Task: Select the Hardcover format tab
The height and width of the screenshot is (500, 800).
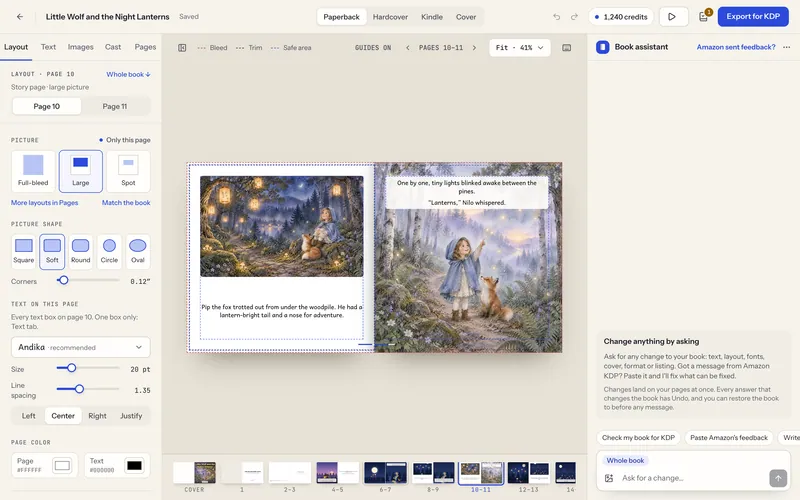Action: (390, 17)
